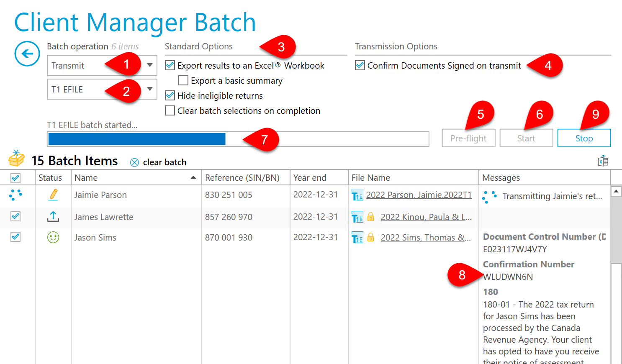Image resolution: width=622 pixels, height=364 pixels.
Task: Click Transmitting Jaimie's ret... message
Action: [552, 196]
